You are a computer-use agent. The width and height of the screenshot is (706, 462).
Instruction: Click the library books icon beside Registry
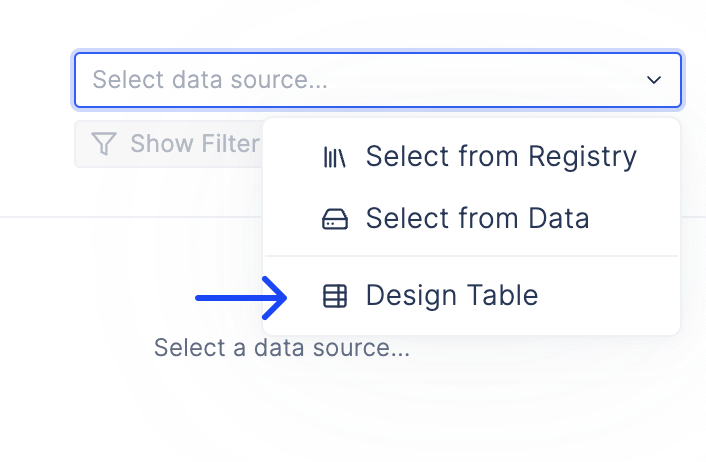pyautogui.click(x=335, y=157)
